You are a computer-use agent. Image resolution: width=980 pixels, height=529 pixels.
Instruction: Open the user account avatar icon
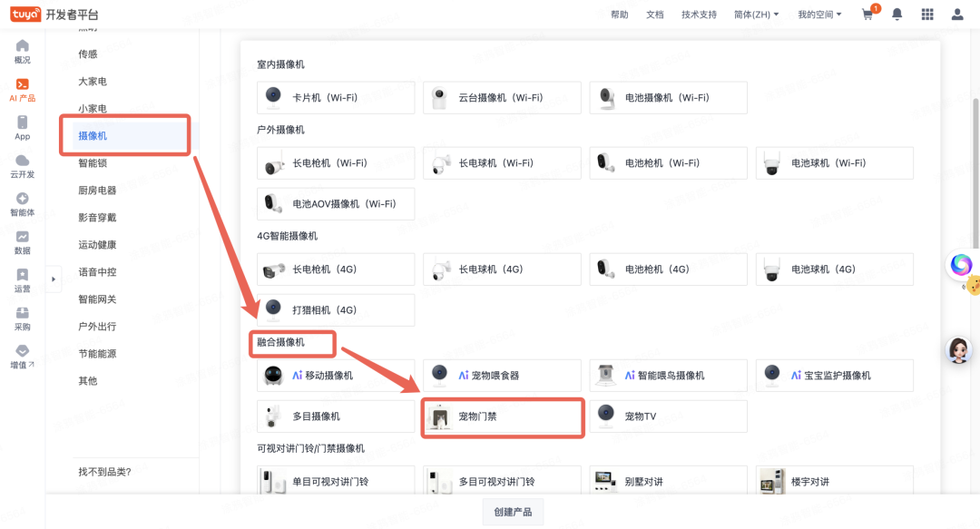tap(957, 15)
